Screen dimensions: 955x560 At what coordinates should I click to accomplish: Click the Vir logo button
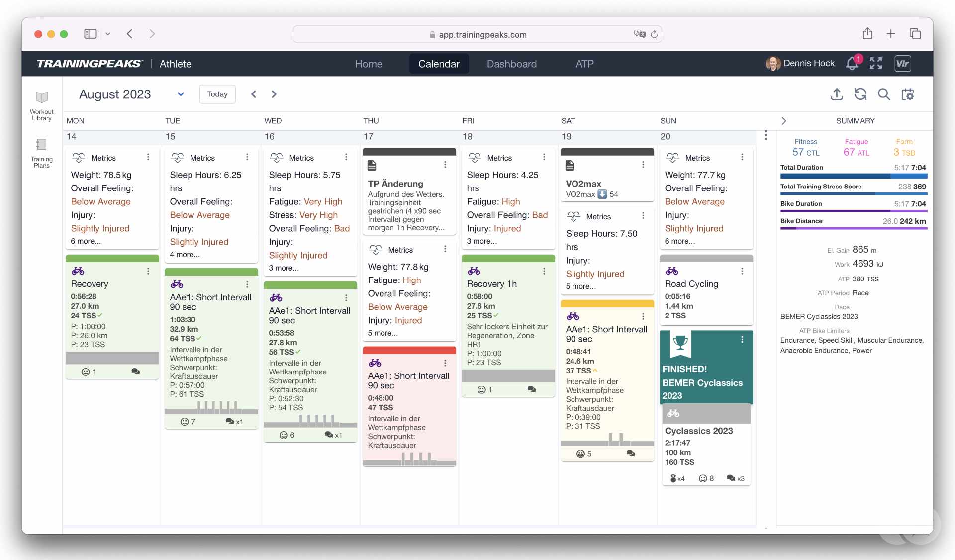902,63
